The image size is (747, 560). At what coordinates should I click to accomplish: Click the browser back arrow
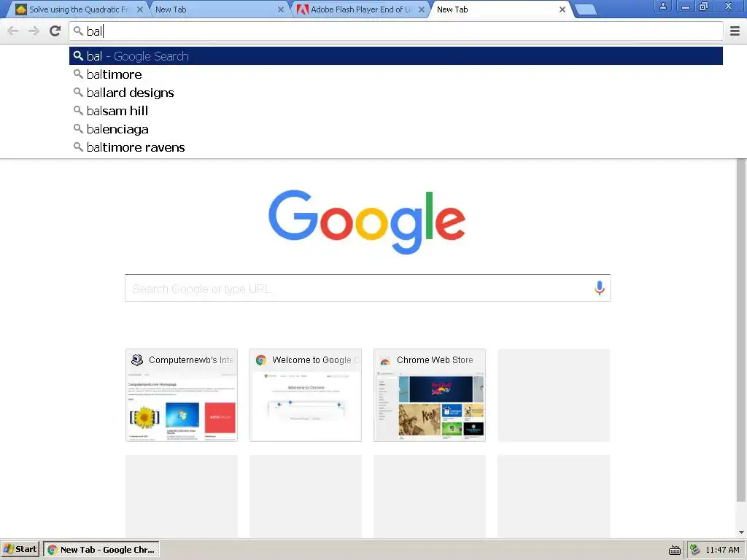tap(13, 31)
